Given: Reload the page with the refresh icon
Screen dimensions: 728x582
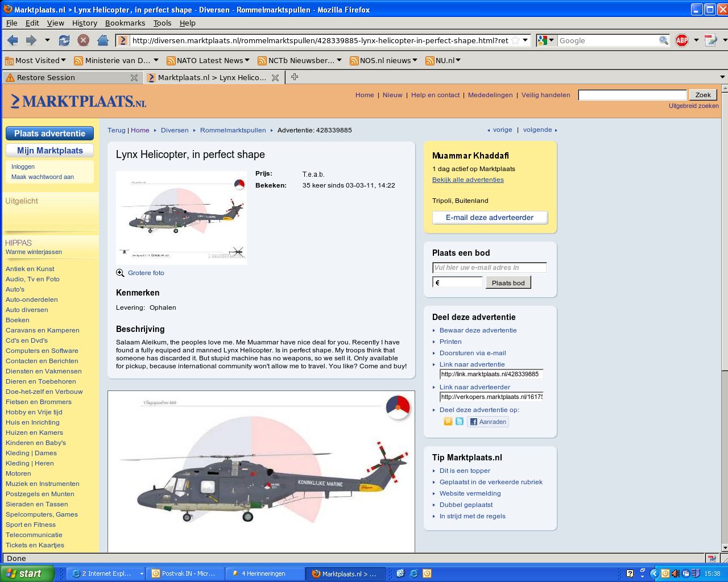Looking at the screenshot, I should 64,40.
